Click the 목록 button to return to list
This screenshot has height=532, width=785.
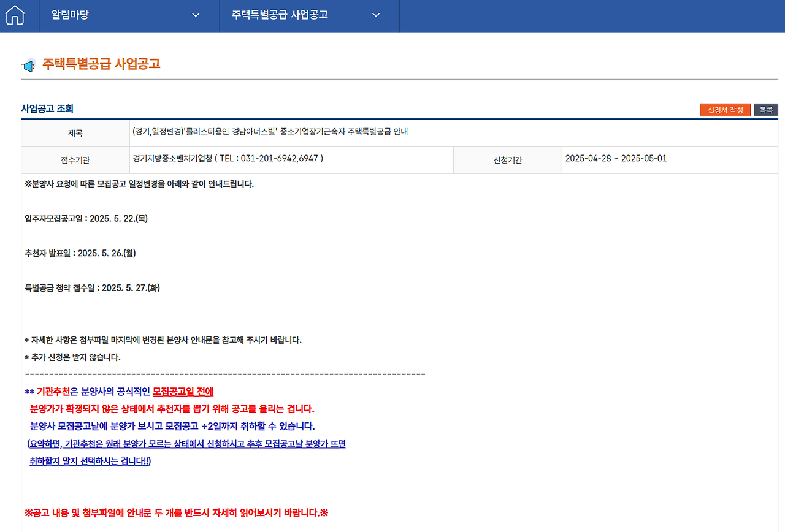point(765,110)
